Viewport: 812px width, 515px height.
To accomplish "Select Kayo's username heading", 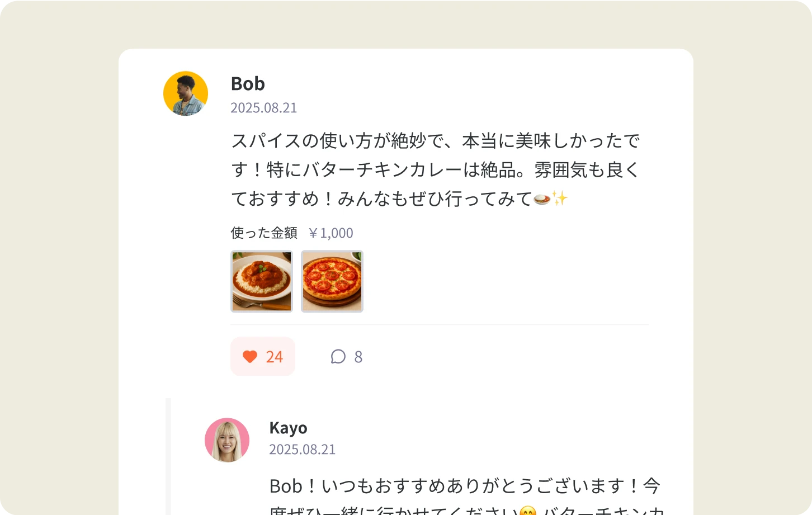I will 288,428.
